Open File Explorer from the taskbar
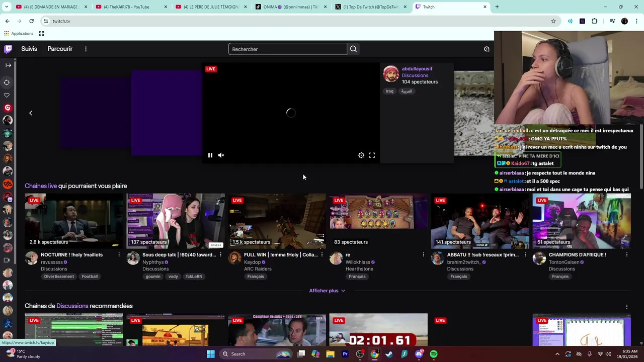The width and height of the screenshot is (644, 362). (330, 354)
